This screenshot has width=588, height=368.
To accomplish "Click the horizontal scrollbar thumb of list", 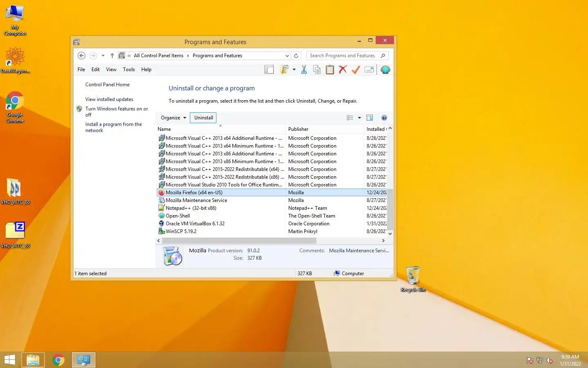I will pyautogui.click(x=239, y=241).
